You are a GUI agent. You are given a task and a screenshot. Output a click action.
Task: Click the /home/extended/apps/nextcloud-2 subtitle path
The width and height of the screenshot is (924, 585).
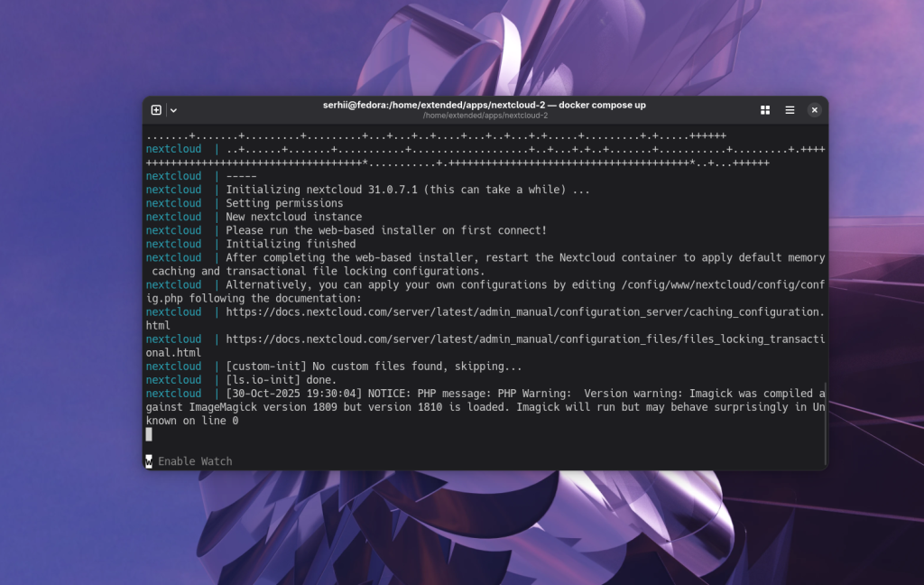coord(485,116)
